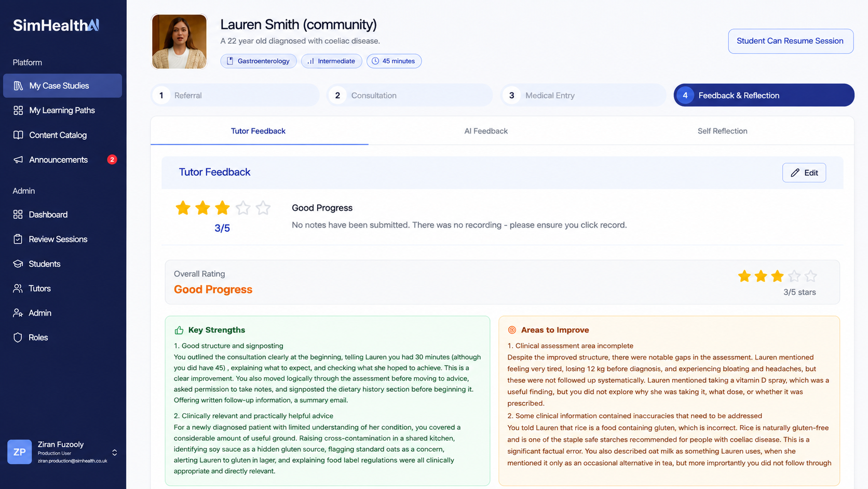This screenshot has width=868, height=489.
Task: Click the Gastroenterology tag icon
Action: 230,61
